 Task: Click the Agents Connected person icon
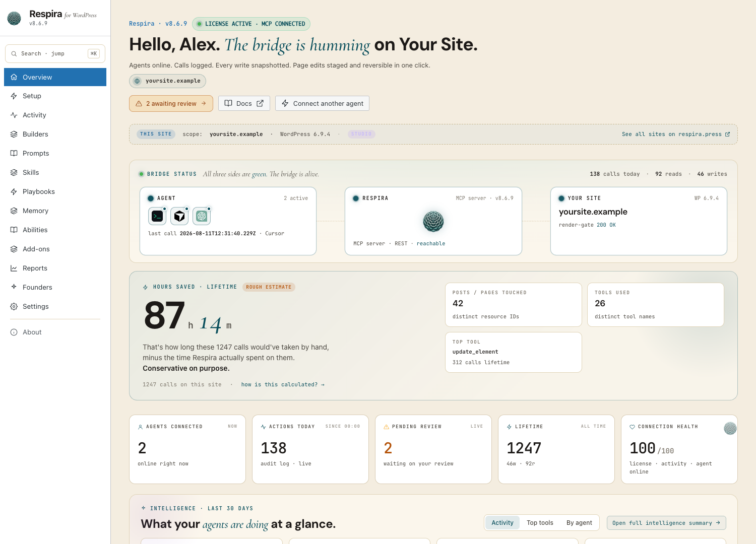[140, 427]
